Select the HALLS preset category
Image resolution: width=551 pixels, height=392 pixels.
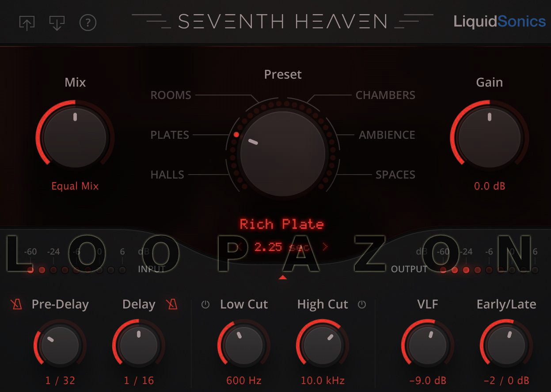click(167, 175)
